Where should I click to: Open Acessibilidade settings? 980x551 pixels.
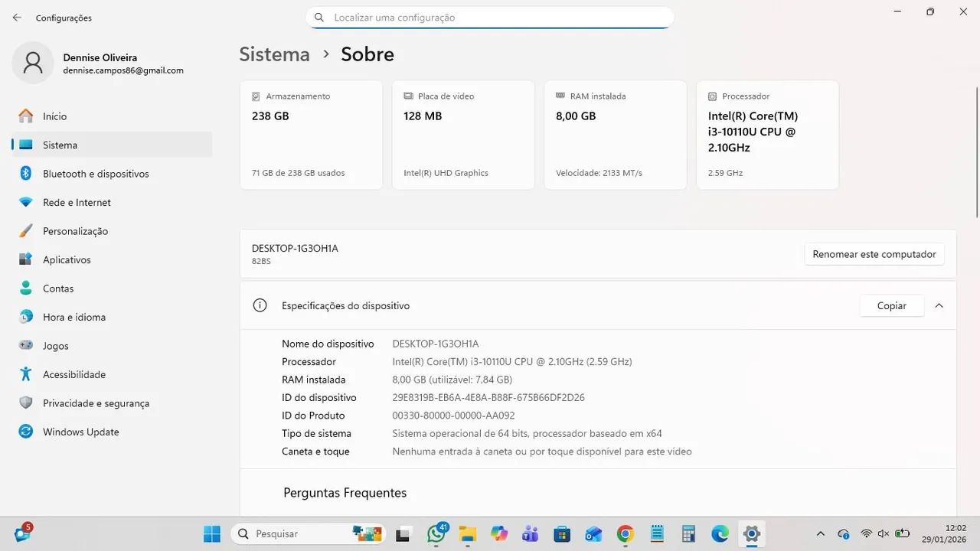click(x=73, y=374)
